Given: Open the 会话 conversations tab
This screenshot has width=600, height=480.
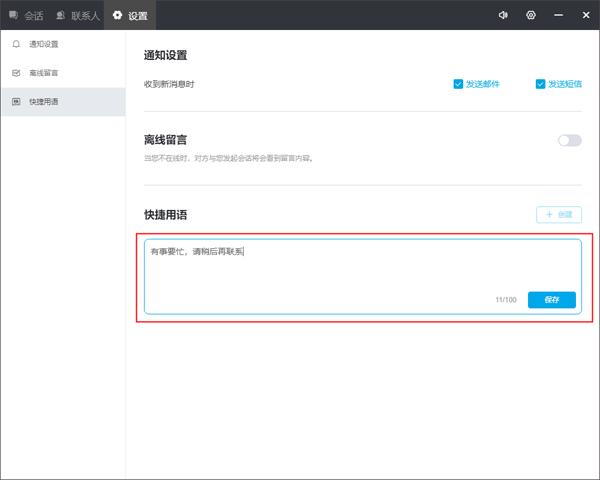Looking at the screenshot, I should pyautogui.click(x=26, y=15).
